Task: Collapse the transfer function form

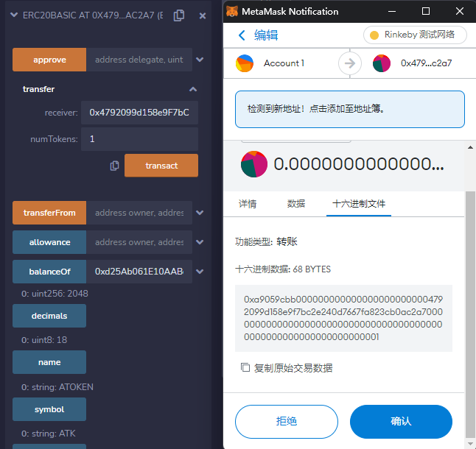Action: click(x=193, y=89)
